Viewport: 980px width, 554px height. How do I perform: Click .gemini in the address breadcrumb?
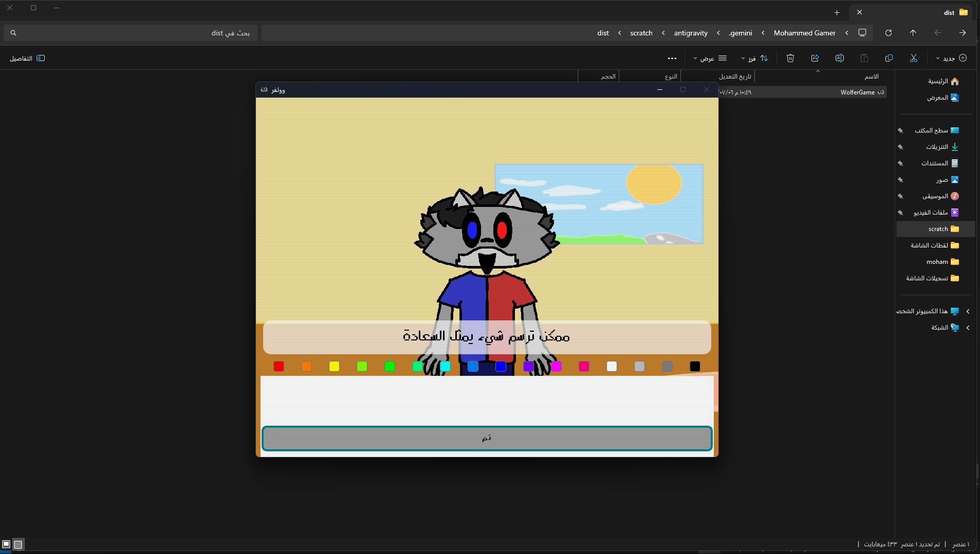tap(741, 33)
